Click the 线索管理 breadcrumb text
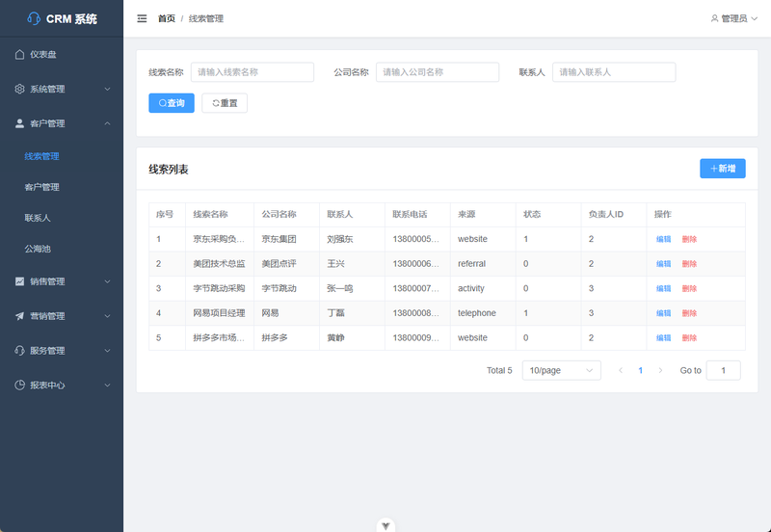Viewport: 771px width, 532px height. click(x=206, y=18)
